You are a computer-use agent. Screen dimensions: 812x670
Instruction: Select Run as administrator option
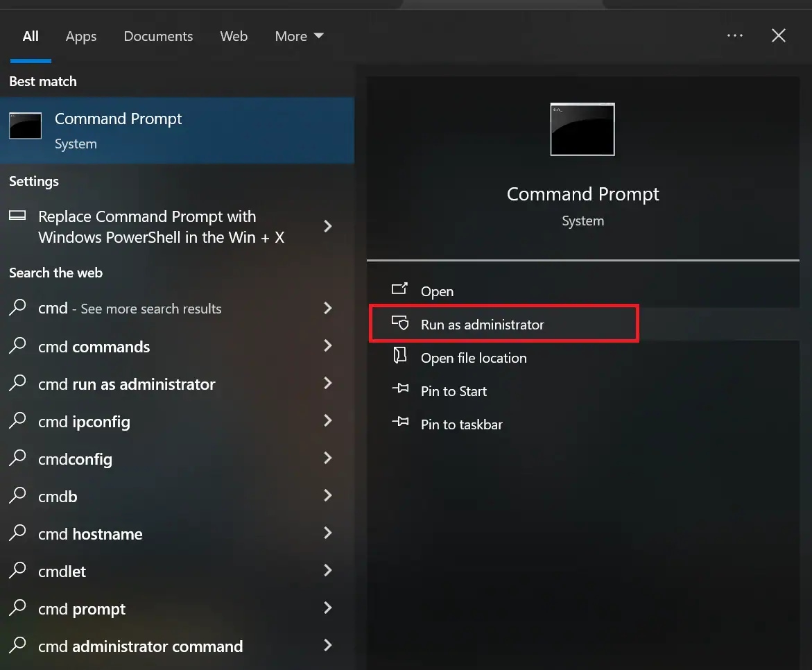[x=483, y=325]
